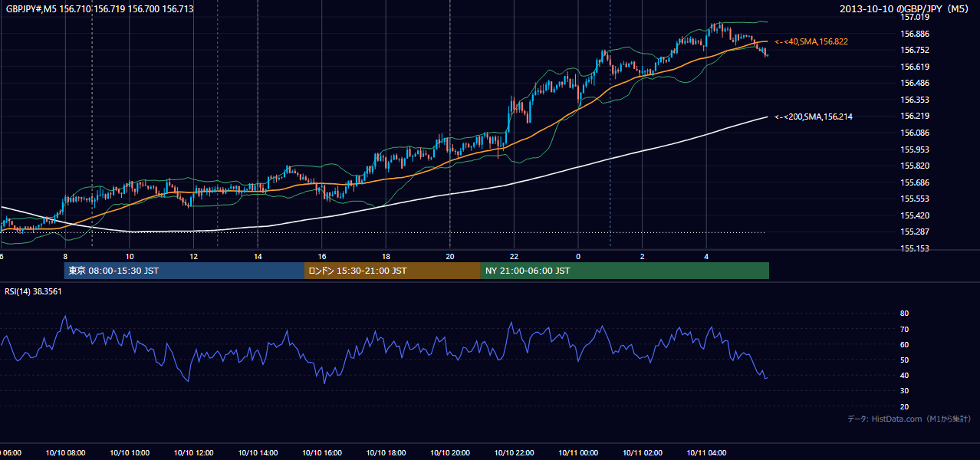Screen dimensions: 980x460
Task: Click the RSI(14) 38.3561 indicator label
Action: pyautogui.click(x=34, y=291)
